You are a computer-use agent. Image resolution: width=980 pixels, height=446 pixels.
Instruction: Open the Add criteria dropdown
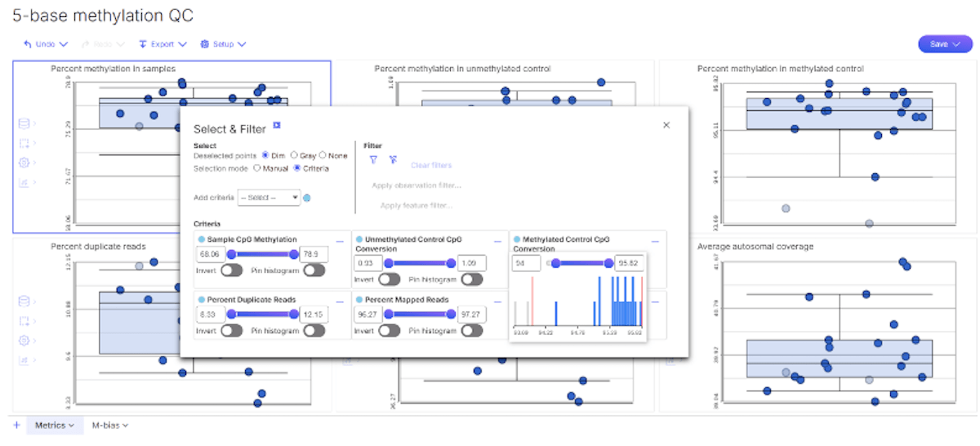tap(269, 198)
